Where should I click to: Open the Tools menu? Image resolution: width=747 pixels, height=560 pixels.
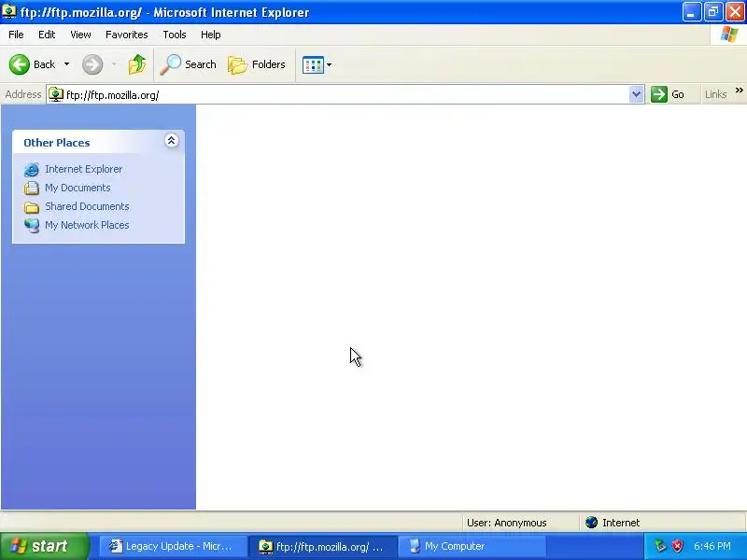[x=175, y=35]
